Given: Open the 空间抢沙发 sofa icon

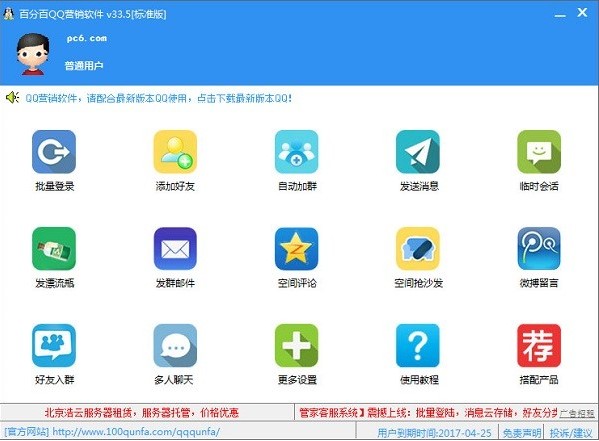Looking at the screenshot, I should (418, 249).
